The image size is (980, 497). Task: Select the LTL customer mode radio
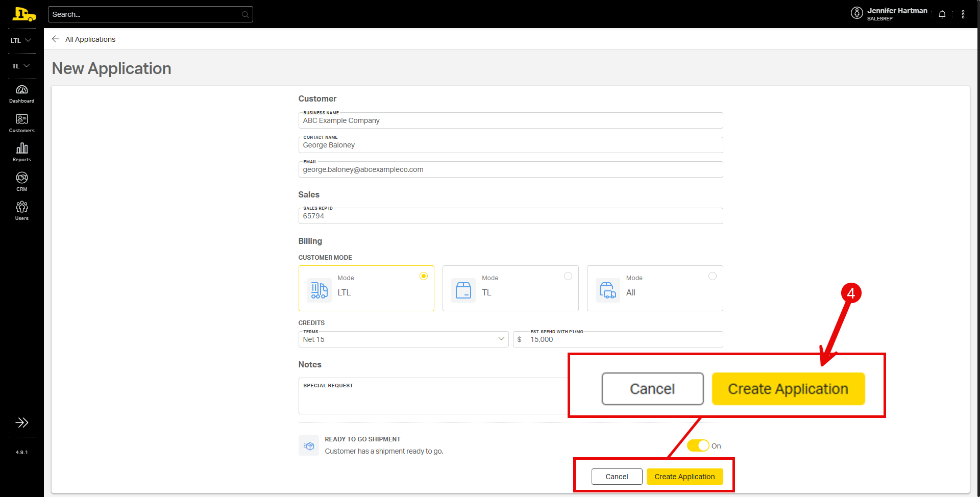pyautogui.click(x=423, y=276)
